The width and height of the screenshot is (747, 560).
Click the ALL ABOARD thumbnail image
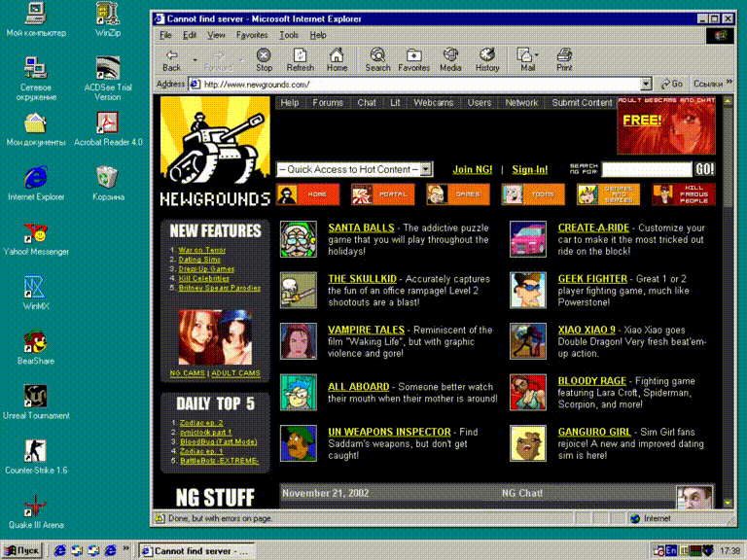coord(299,393)
